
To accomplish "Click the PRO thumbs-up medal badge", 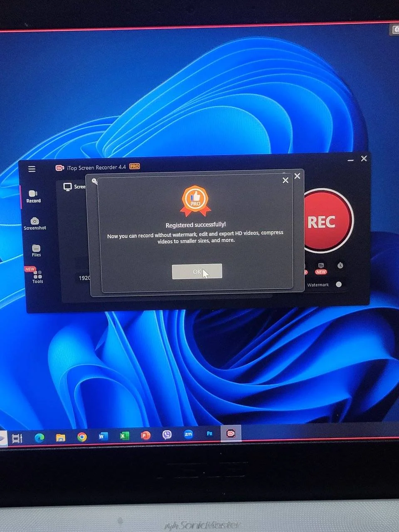I will pos(196,201).
